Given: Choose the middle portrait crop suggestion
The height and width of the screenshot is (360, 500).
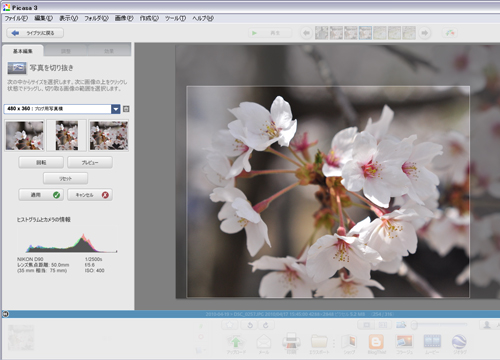Looking at the screenshot, I should click(x=67, y=136).
